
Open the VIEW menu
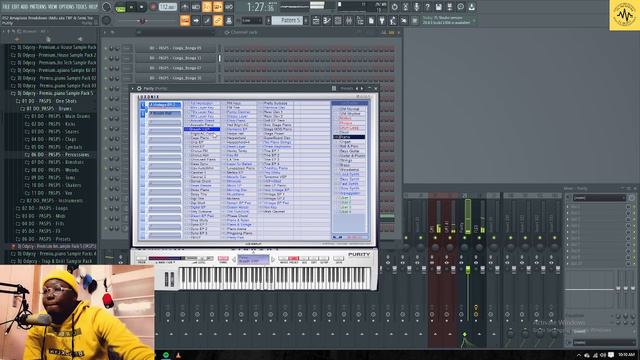pos(53,7)
